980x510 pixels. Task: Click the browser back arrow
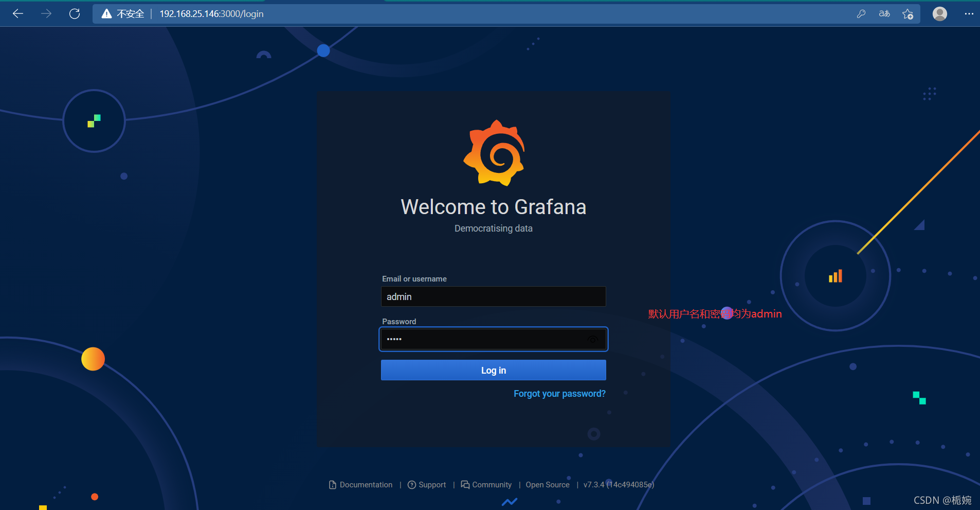click(18, 14)
